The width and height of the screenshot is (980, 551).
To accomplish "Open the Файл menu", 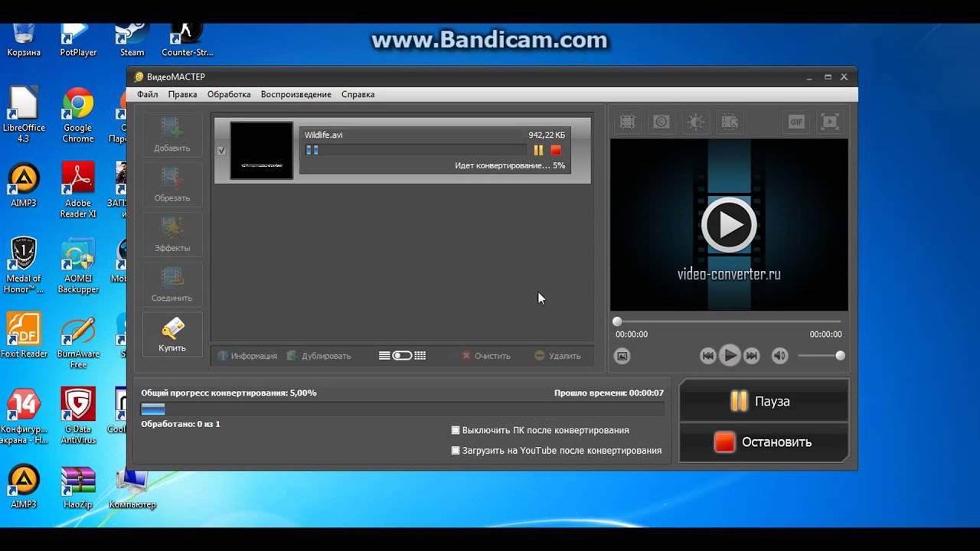I will point(148,94).
